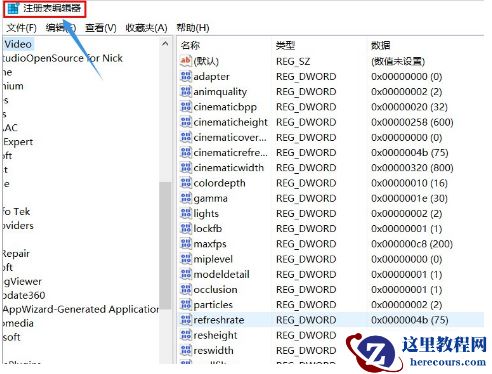Select the Video key in the tree
492x374 pixels.
[x=18, y=44]
